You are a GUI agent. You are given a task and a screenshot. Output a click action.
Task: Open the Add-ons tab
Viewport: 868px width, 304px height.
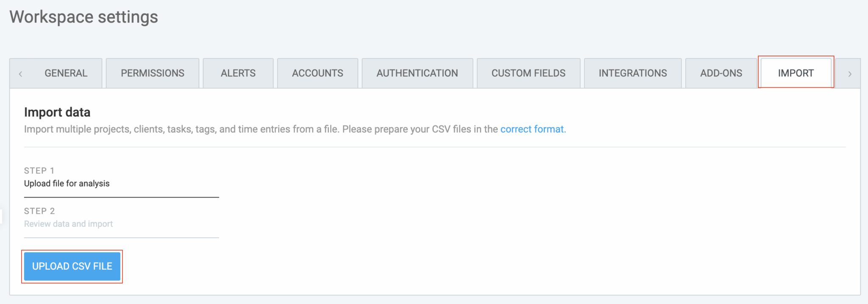pos(721,73)
